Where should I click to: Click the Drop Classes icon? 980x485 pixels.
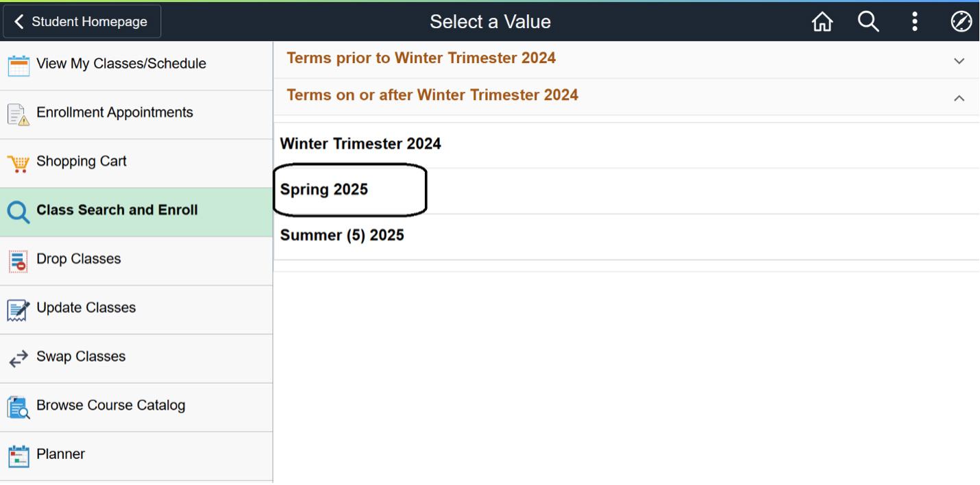(x=19, y=261)
